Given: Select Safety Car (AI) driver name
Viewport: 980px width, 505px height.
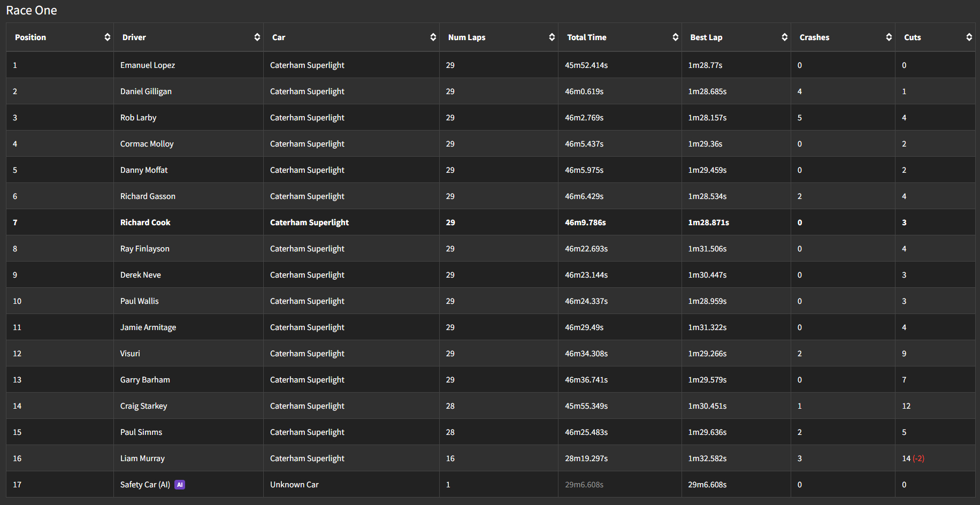Looking at the screenshot, I should 145,485.
